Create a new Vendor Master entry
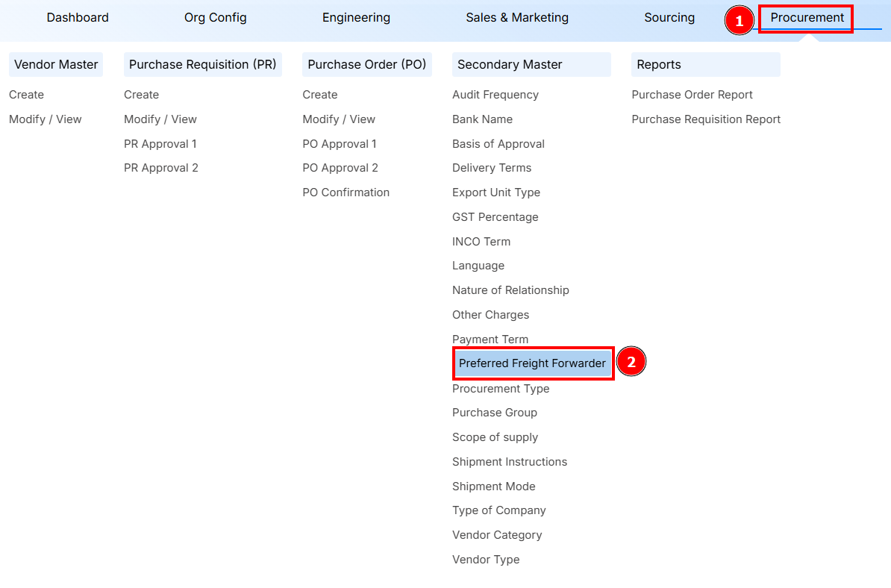This screenshot has width=891, height=588. point(26,95)
